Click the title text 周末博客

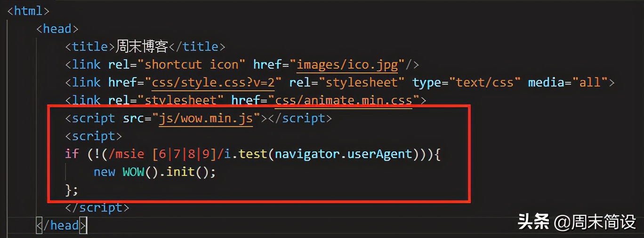click(x=142, y=47)
